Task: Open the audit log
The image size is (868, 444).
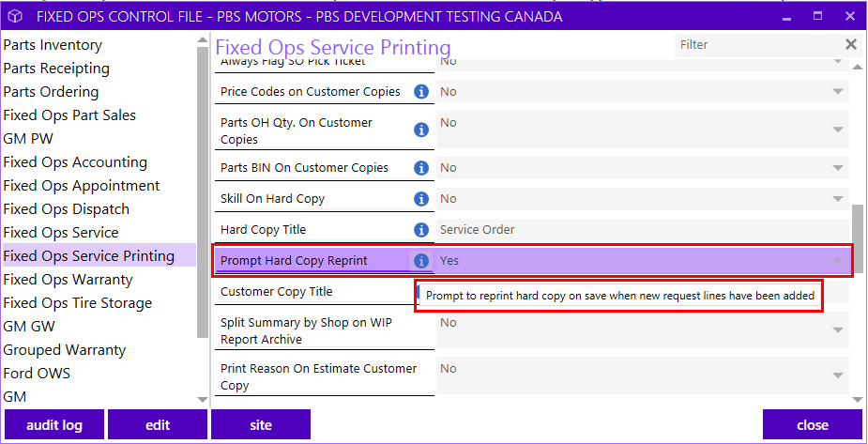Action: pos(54,424)
